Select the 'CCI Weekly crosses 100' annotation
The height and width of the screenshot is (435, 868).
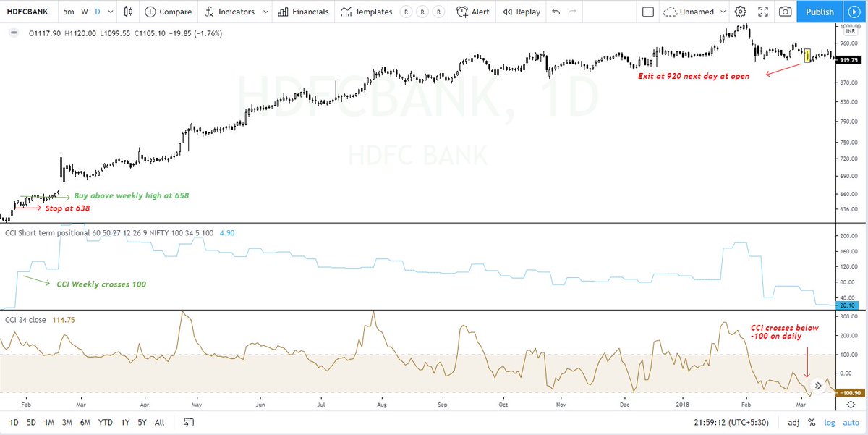[101, 284]
